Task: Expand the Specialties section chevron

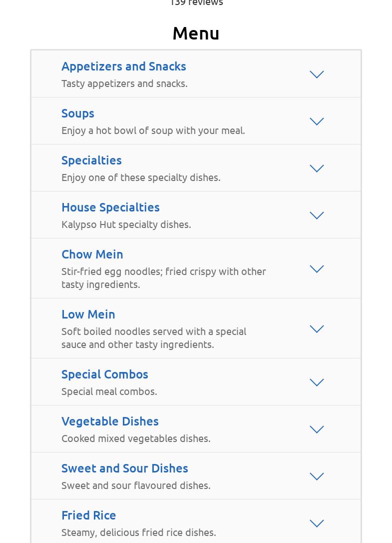Action: (317, 168)
